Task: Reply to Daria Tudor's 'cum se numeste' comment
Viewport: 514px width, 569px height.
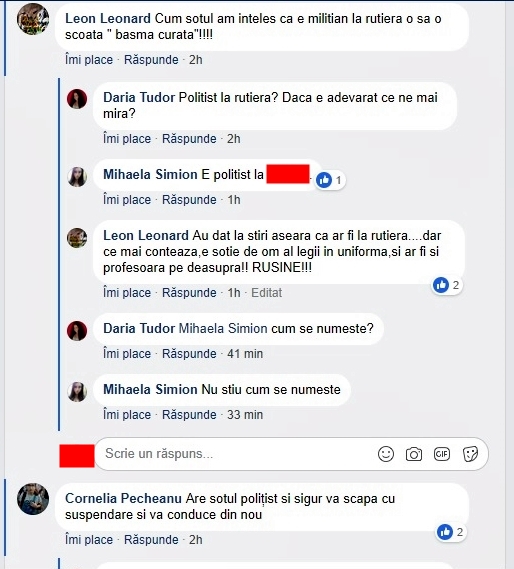Action: 189,353
